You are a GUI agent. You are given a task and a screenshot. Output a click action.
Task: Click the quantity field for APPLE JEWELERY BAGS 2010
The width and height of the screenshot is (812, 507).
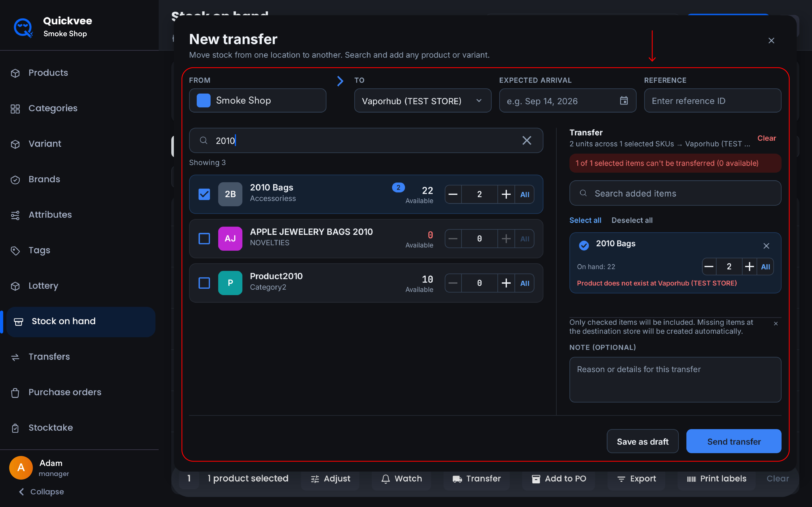479,239
